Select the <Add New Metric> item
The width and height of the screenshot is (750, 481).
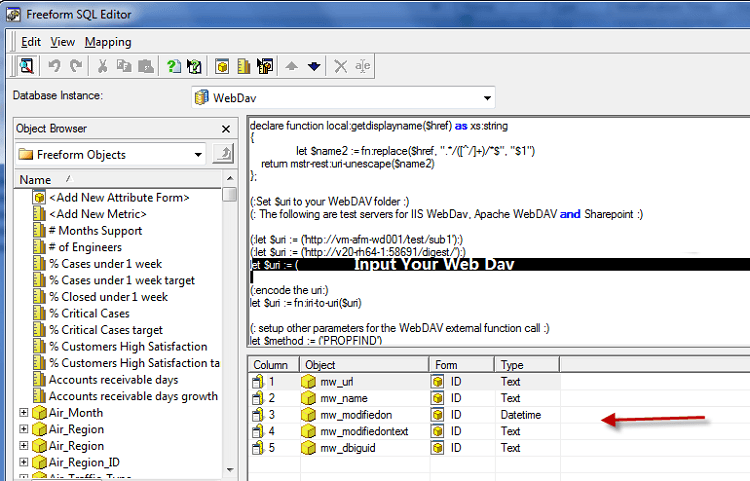coord(97,214)
